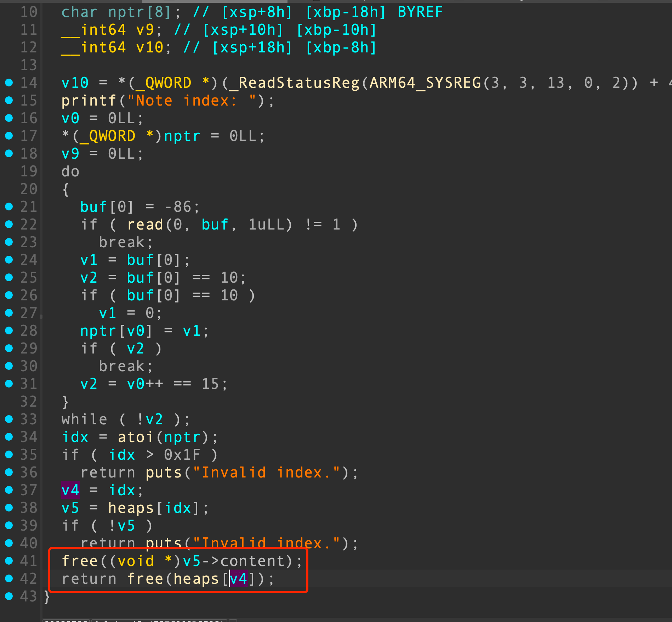Image resolution: width=672 pixels, height=622 pixels.
Task: Select the v9 = 0LL statement on line 18
Action: point(102,154)
